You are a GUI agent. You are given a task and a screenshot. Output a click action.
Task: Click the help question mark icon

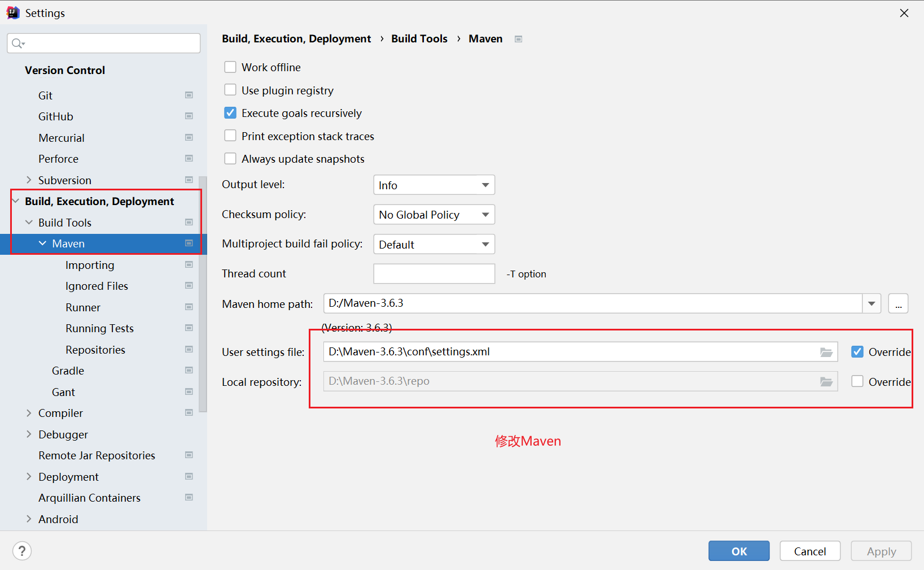pyautogui.click(x=22, y=551)
